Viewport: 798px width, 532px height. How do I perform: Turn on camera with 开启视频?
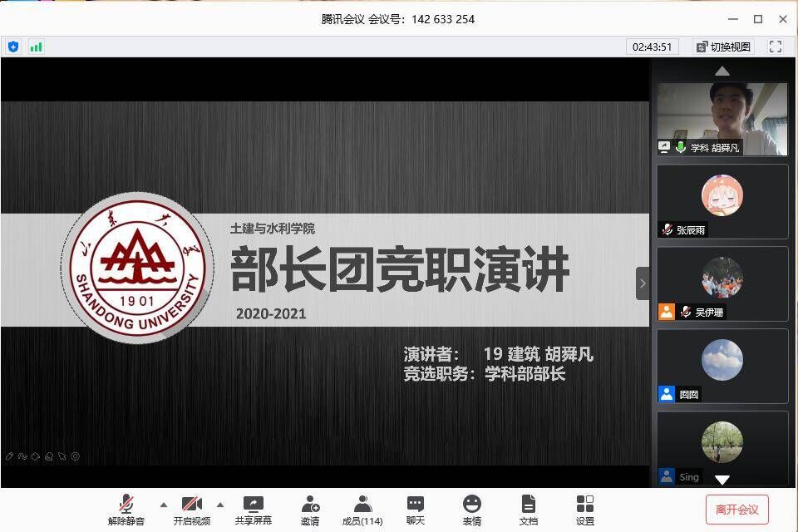(192, 509)
